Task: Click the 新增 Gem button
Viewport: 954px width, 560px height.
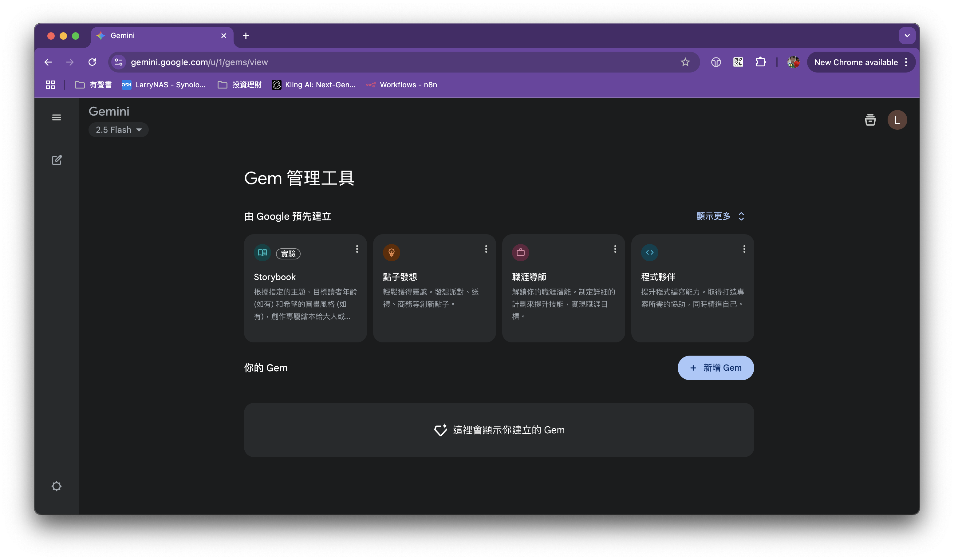Action: (x=715, y=368)
